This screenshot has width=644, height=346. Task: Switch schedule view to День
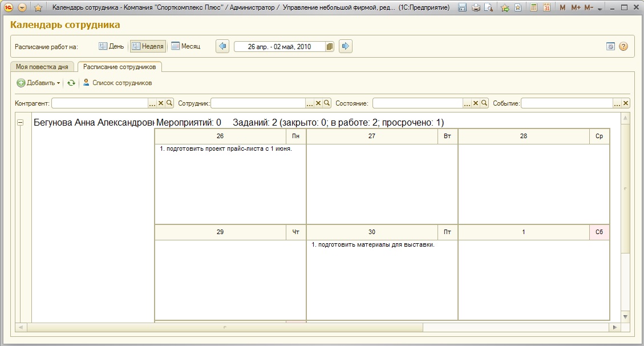(111, 46)
